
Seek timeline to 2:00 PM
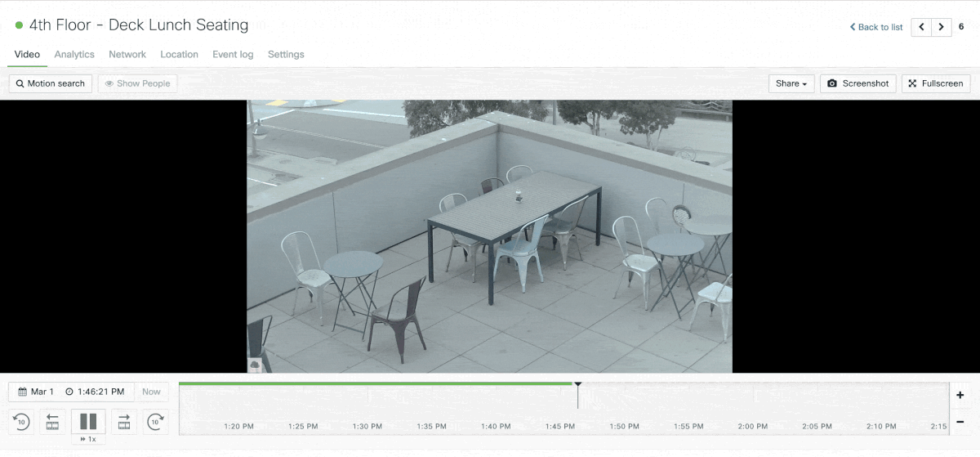[752, 426]
